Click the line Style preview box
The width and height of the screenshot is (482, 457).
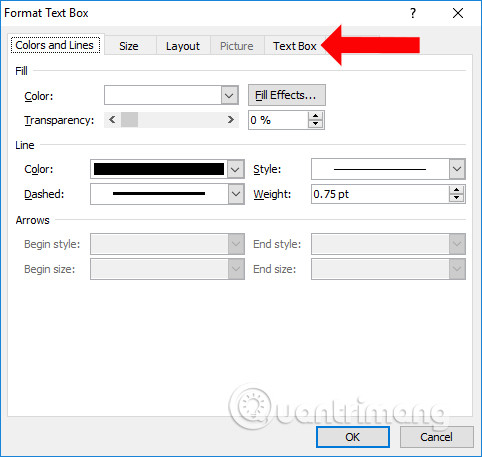point(380,169)
